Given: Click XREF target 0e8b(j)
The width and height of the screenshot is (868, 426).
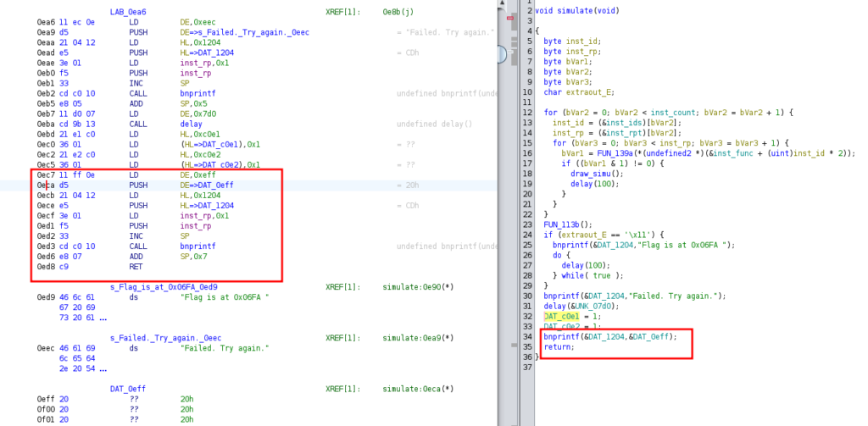Looking at the screenshot, I should coord(400,12).
